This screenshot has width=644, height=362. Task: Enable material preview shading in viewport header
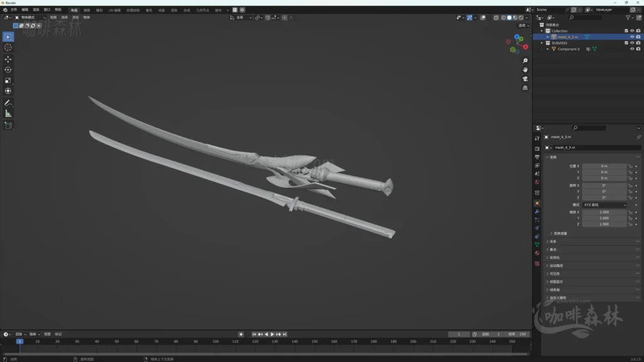point(514,18)
